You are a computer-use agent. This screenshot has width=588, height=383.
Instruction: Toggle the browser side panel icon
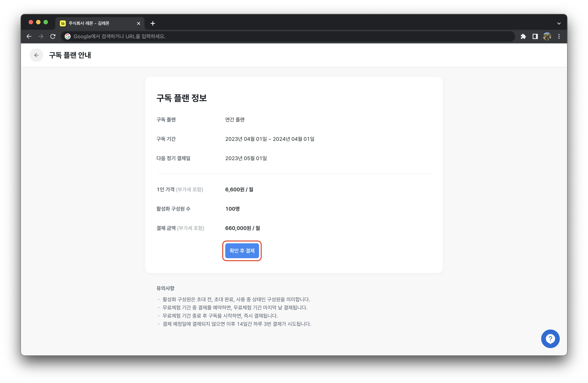point(535,37)
